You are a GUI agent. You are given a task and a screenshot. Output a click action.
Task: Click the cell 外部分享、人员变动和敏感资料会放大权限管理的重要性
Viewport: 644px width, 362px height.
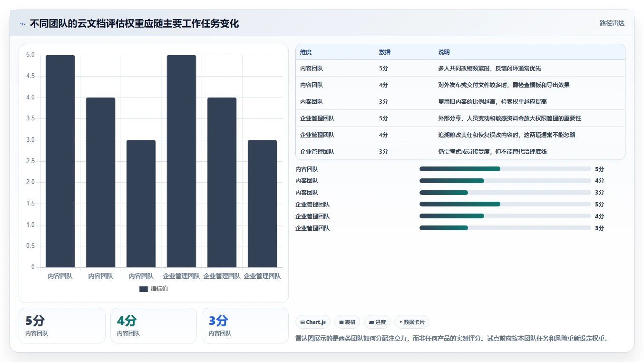(509, 118)
